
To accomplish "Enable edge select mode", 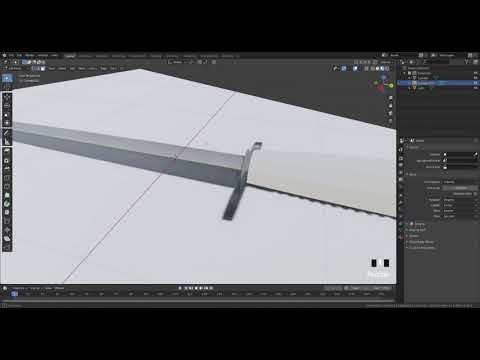I will [38, 68].
